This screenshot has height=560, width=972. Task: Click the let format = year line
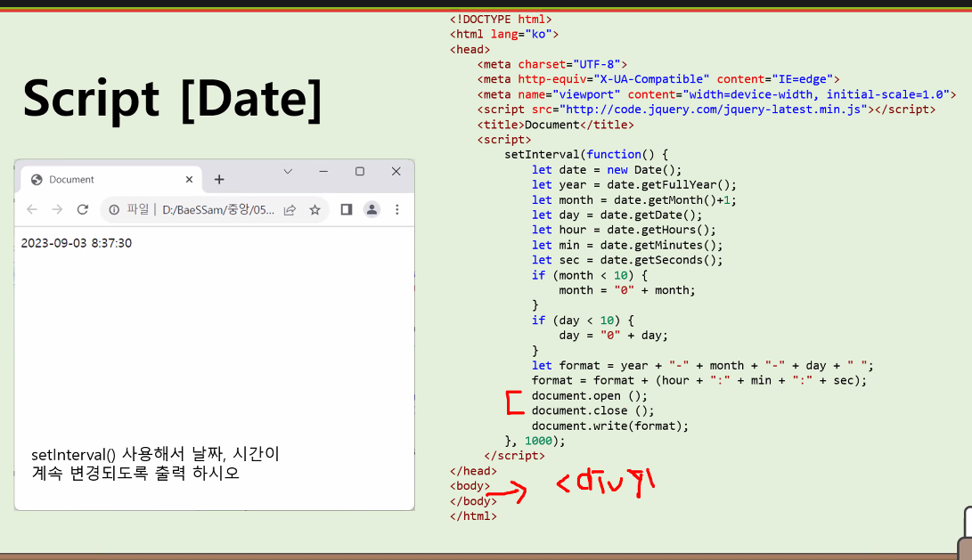coord(702,366)
